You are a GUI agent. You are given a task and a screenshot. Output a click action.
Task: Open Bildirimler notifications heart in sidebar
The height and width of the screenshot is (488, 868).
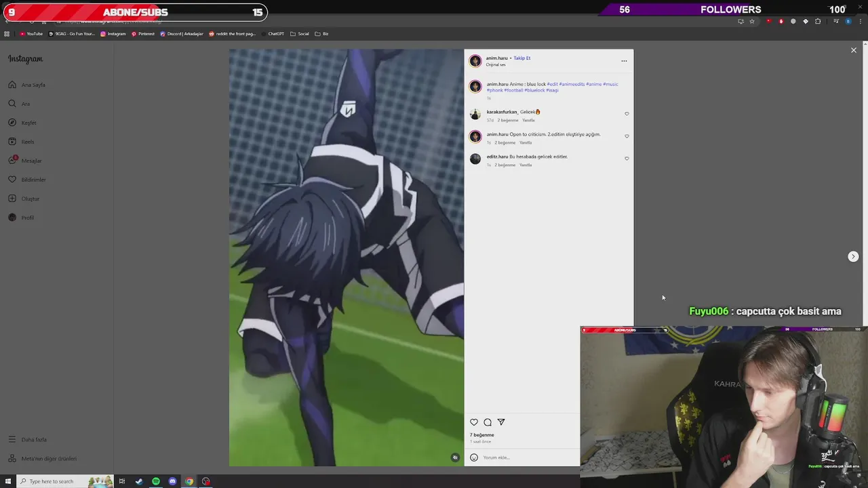coord(27,180)
